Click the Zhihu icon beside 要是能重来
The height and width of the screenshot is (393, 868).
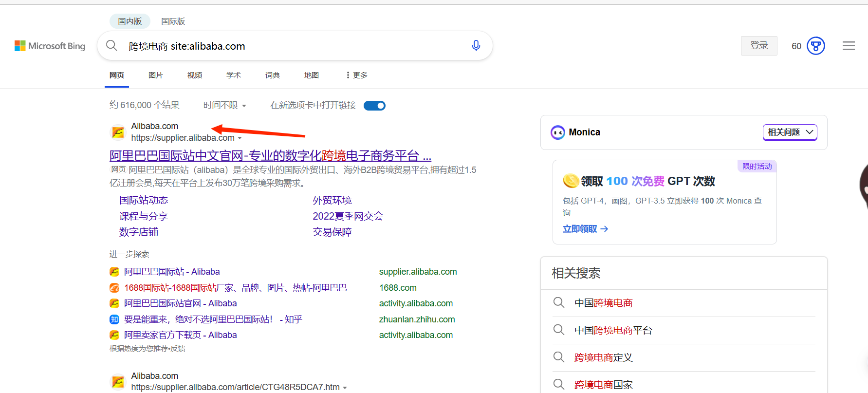(x=114, y=319)
